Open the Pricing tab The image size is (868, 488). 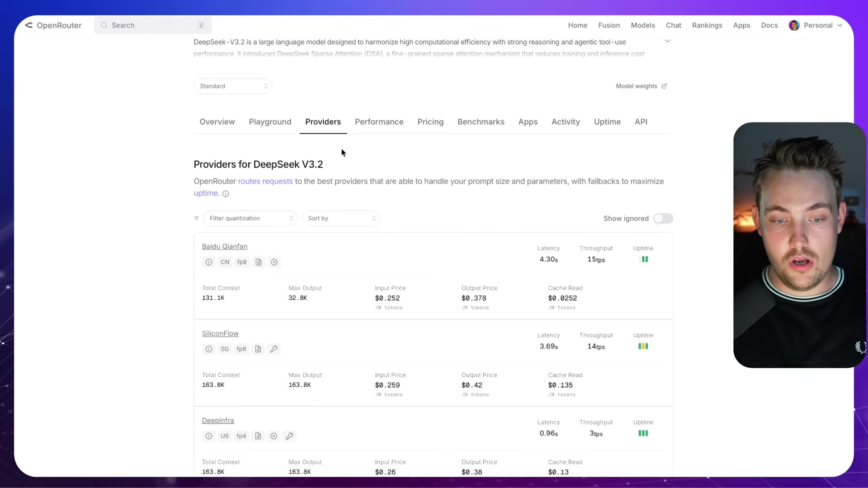point(430,122)
